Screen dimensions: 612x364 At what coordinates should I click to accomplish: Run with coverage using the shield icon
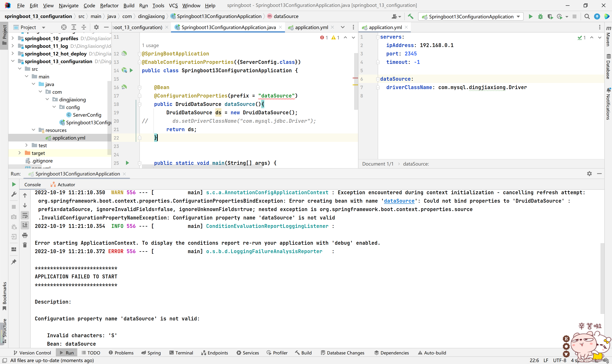pyautogui.click(x=550, y=16)
